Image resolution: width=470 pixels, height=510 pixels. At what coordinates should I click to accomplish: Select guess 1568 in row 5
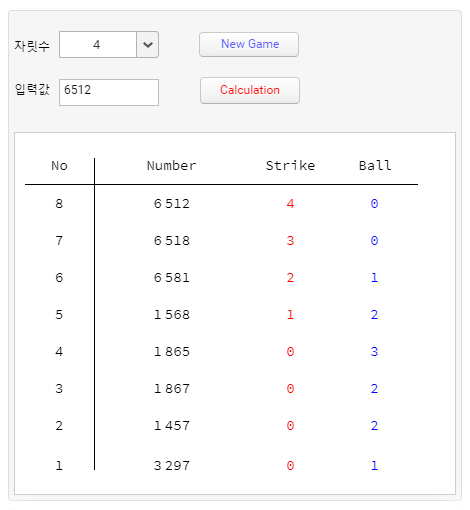tap(172, 315)
